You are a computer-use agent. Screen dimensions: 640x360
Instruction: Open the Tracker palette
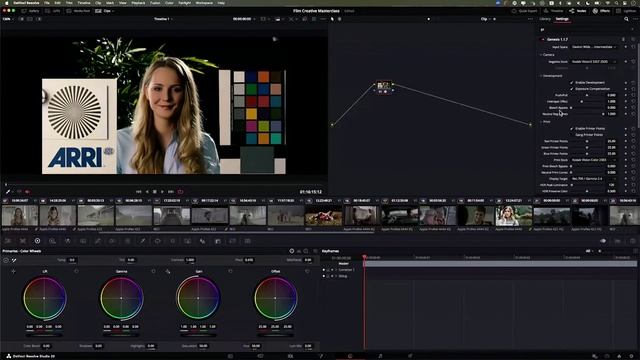173,241
